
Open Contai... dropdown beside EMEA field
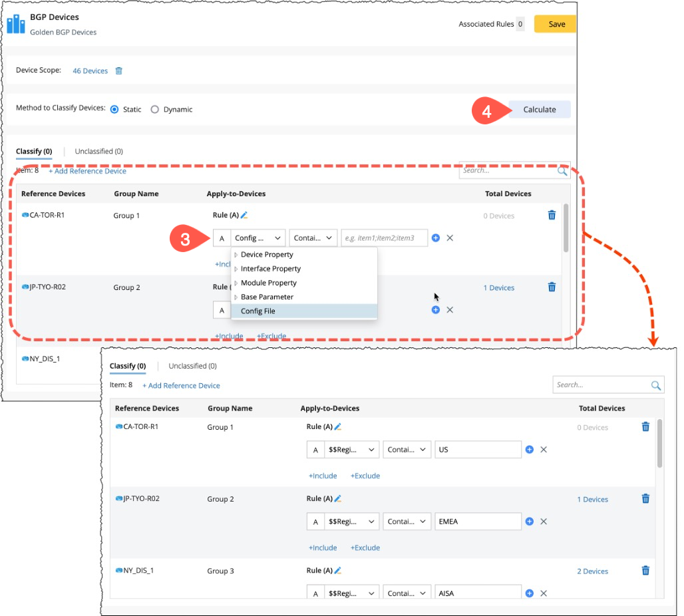pyautogui.click(x=407, y=522)
